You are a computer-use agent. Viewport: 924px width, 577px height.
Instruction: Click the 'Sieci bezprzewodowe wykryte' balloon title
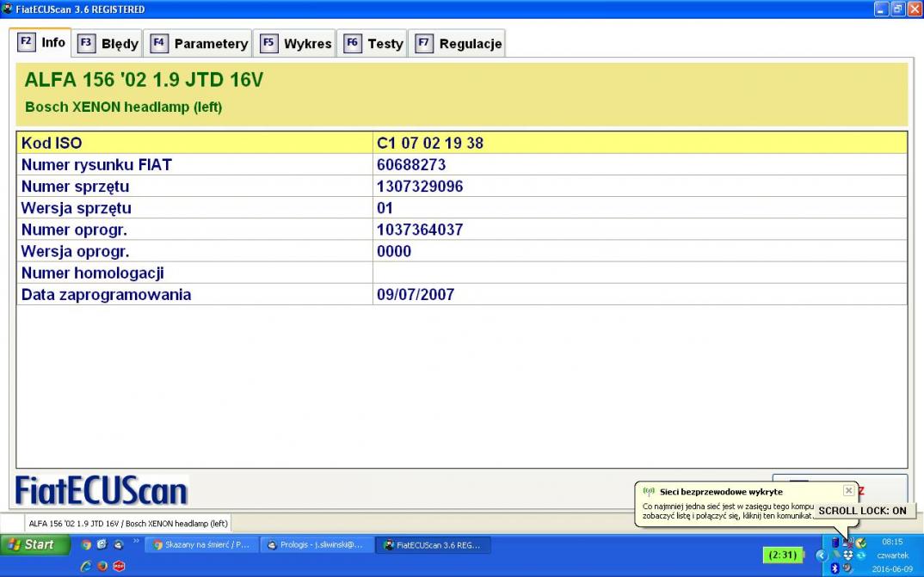pyautogui.click(x=721, y=492)
